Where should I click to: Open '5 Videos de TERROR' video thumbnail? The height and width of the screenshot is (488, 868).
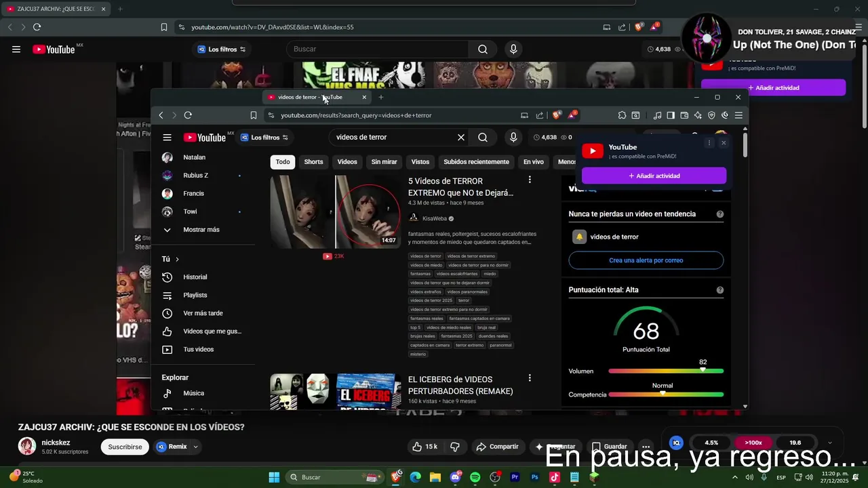coord(336,212)
